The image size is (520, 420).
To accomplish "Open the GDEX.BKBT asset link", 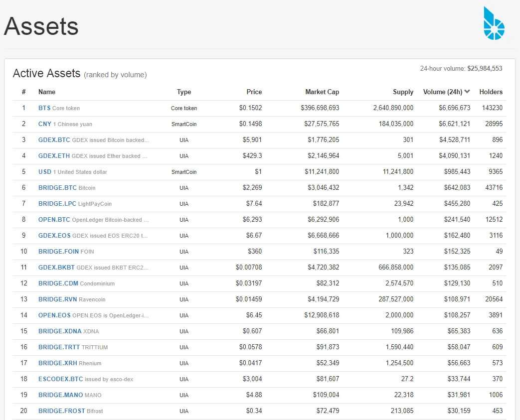I will tap(56, 267).
